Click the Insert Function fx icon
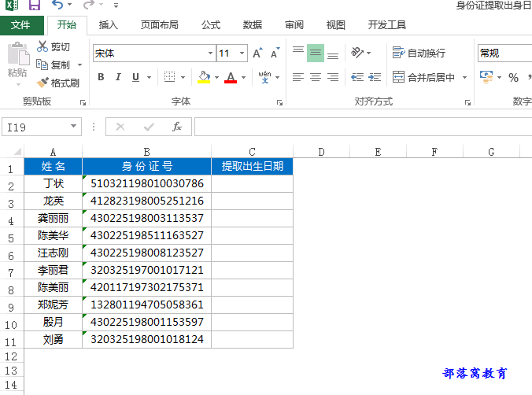 (177, 127)
